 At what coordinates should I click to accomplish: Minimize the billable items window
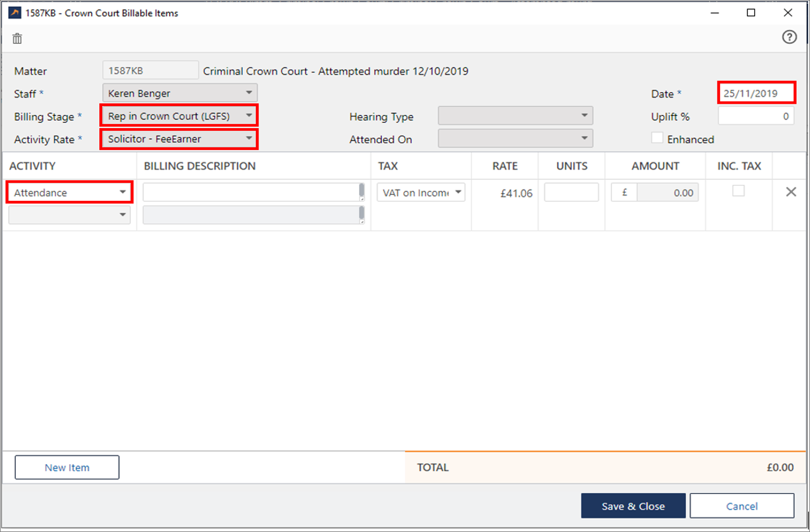tap(715, 12)
